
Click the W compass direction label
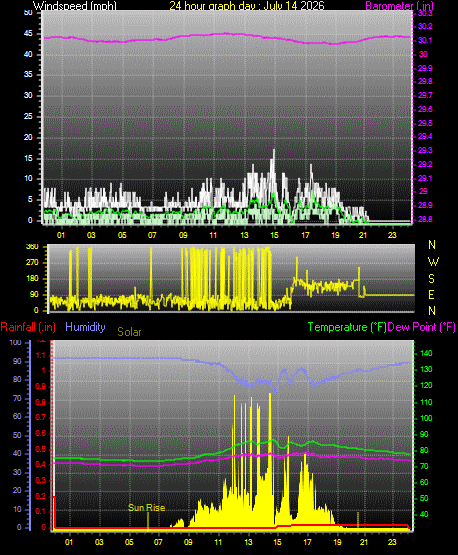tap(433, 262)
